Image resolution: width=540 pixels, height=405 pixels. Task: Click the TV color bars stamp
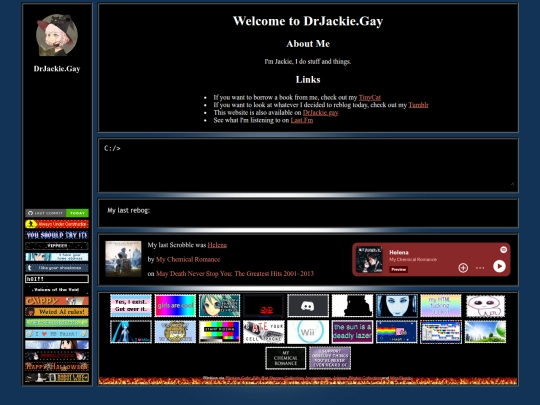pos(219,332)
